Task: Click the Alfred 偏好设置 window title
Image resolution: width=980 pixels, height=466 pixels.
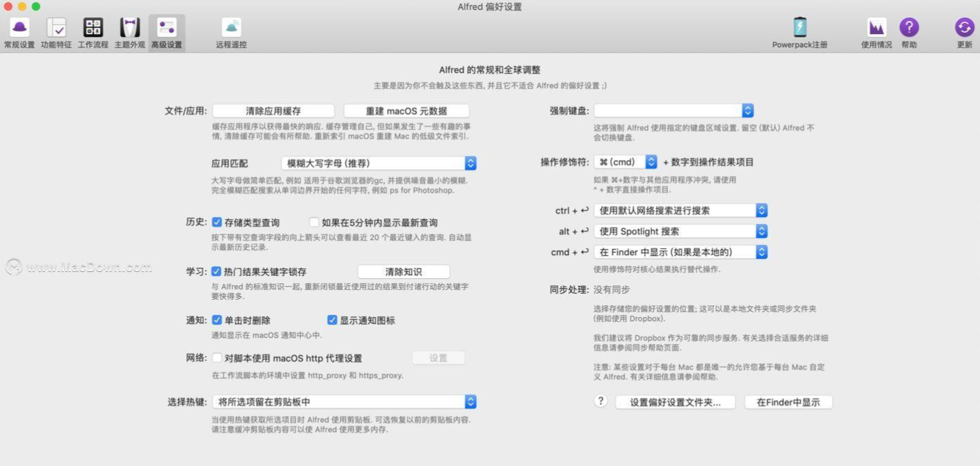Action: [x=490, y=7]
